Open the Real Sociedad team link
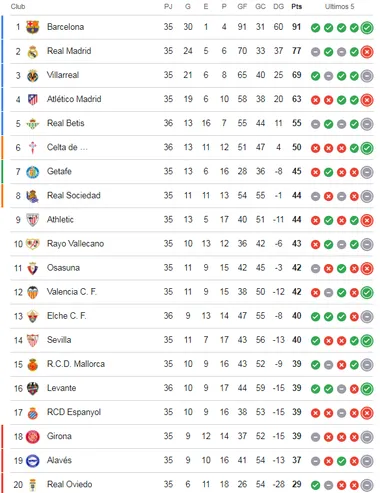380x493 pixels. coord(74,195)
